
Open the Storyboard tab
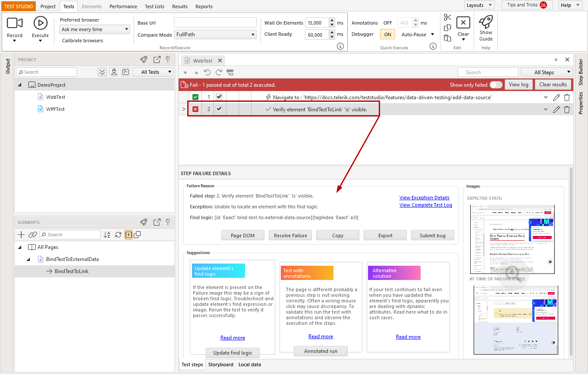[220, 365]
